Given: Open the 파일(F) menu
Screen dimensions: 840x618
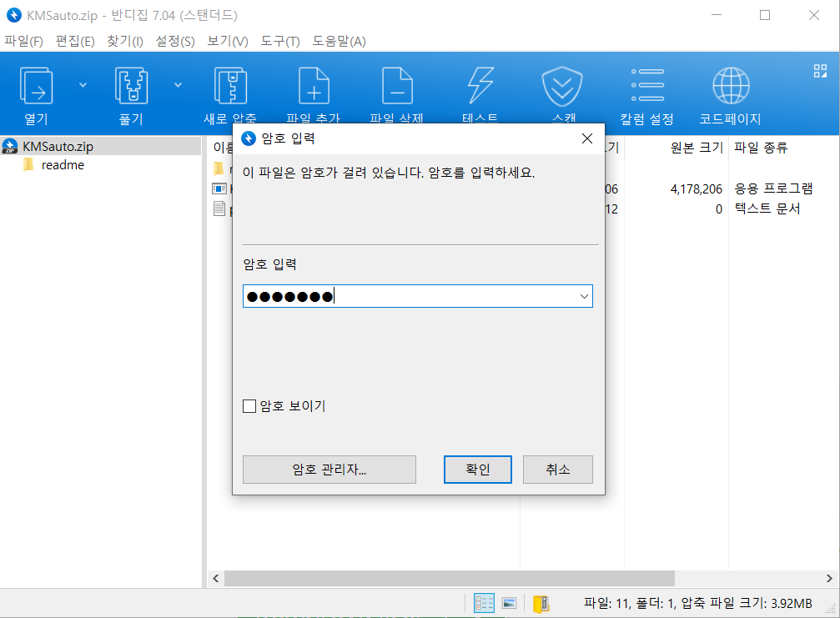Looking at the screenshot, I should (x=23, y=41).
